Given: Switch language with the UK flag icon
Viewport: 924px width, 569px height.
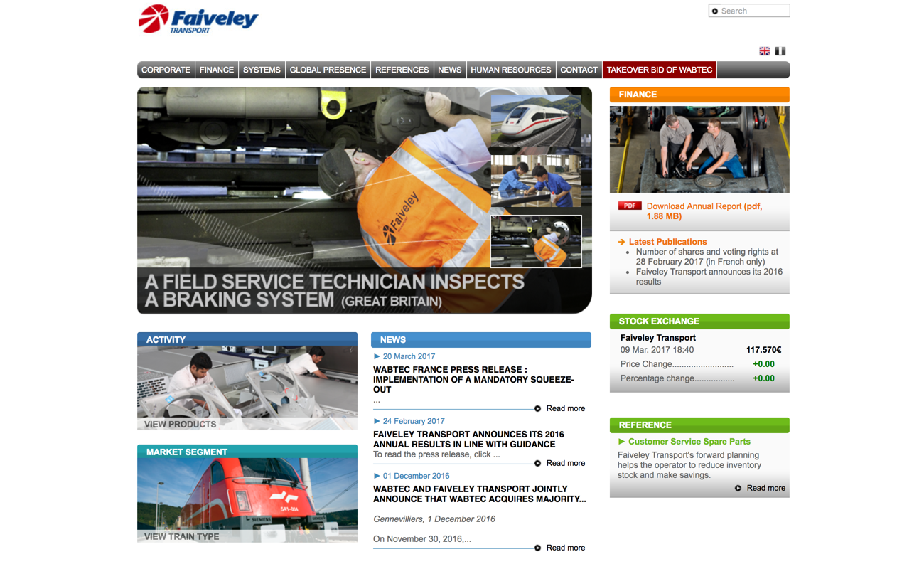Looking at the screenshot, I should 765,51.
